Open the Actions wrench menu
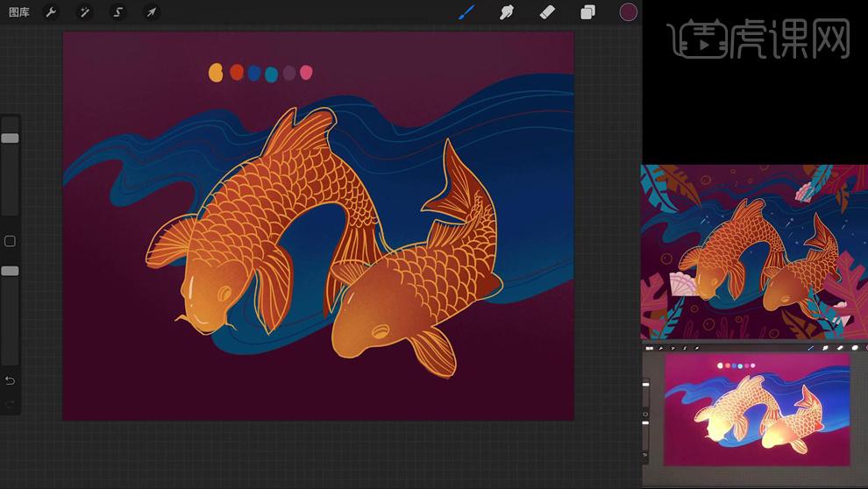This screenshot has height=489, width=868. [x=51, y=12]
